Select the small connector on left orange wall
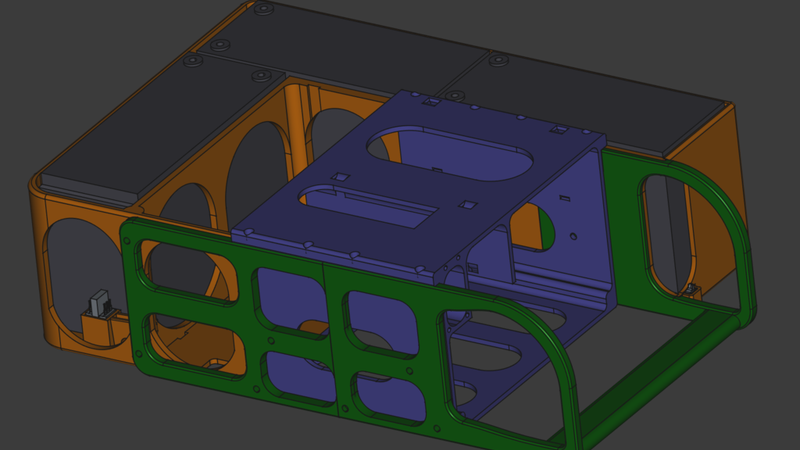The width and height of the screenshot is (800, 450). click(99, 303)
